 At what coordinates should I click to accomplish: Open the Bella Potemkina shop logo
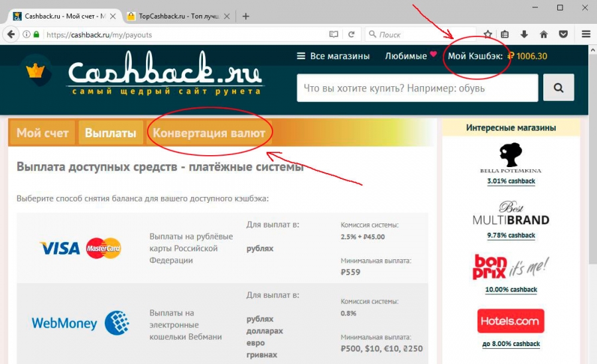click(511, 158)
